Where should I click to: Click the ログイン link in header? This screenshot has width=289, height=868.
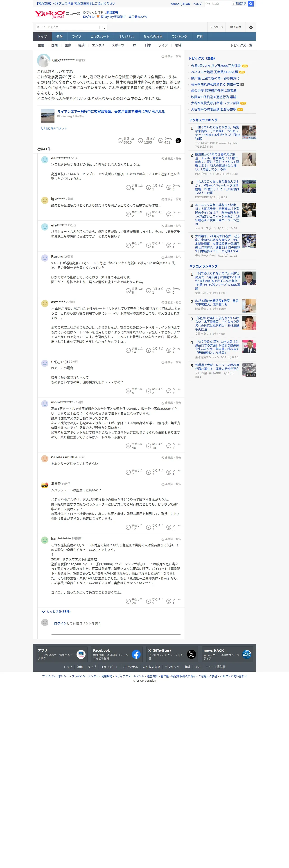88,17
